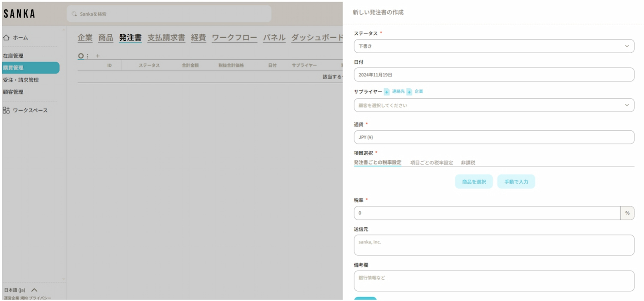Click the 商品を選択 button
This screenshot has height=301, width=644.
point(474,182)
